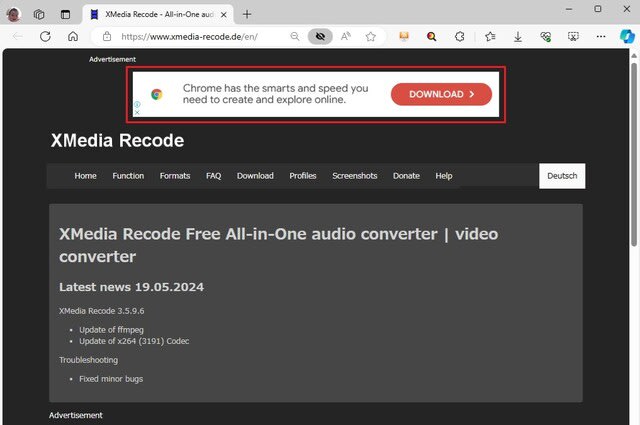
Task: Open the Copilot sidebar icon
Action: [627, 37]
